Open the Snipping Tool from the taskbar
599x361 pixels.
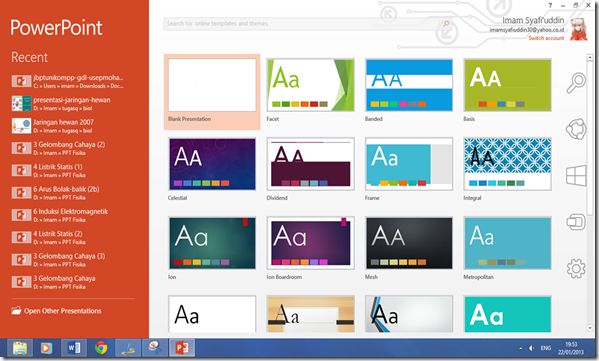155,348
